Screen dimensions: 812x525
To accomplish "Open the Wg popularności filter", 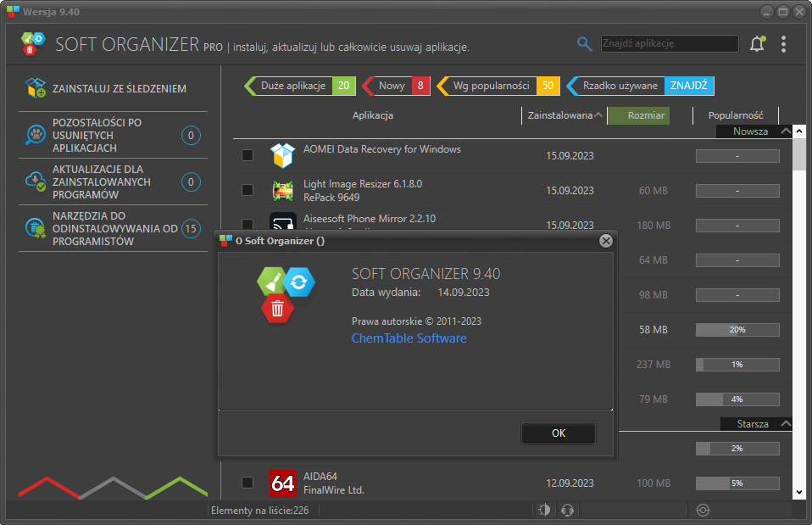I will pos(498,86).
